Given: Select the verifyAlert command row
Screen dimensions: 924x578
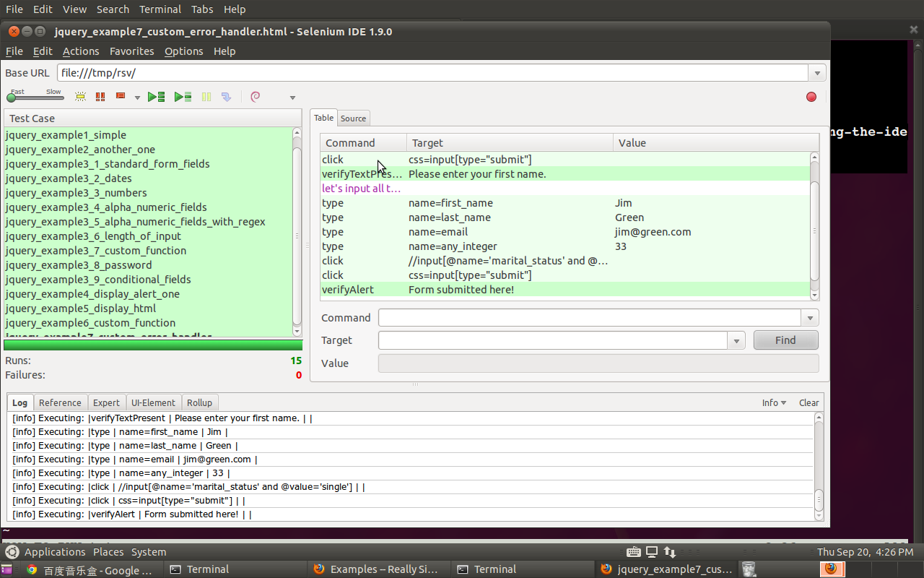Looking at the screenshot, I should point(565,290).
